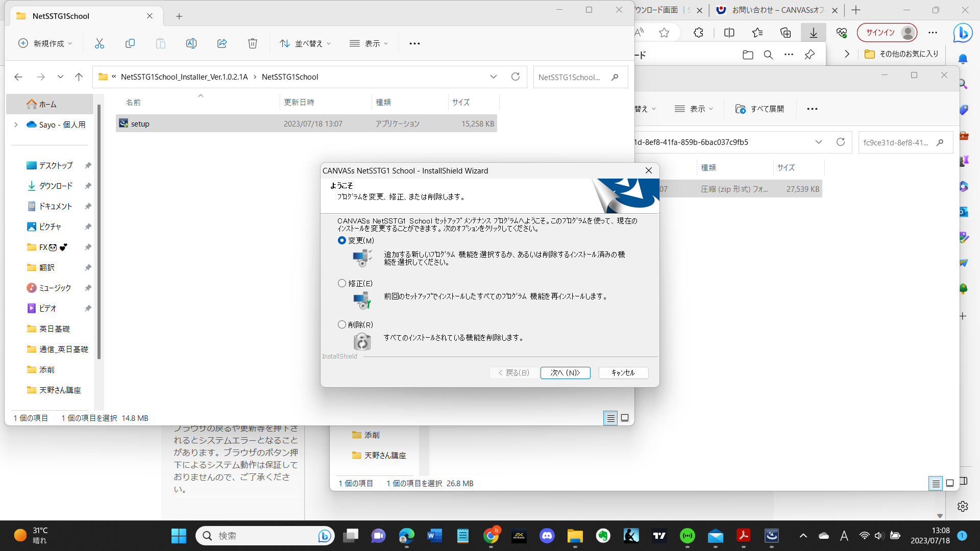The image size is (980, 551).
Task: Open the 新規作成 dropdown menu
Action: 45,43
